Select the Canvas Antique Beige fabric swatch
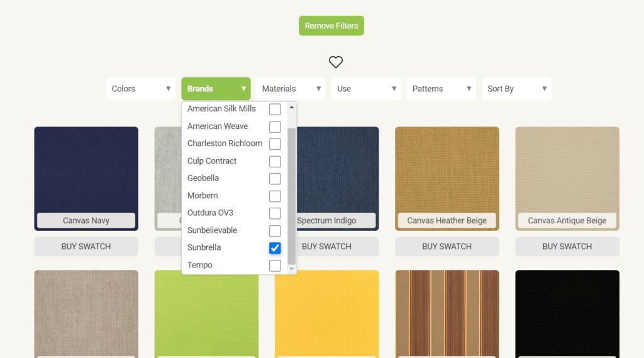Image resolution: width=644 pixels, height=358 pixels. point(567,176)
